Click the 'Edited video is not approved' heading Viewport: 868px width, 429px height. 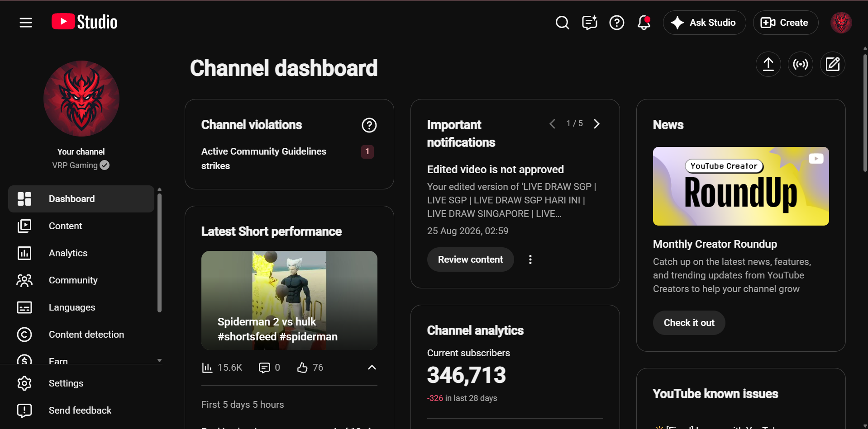coord(496,170)
